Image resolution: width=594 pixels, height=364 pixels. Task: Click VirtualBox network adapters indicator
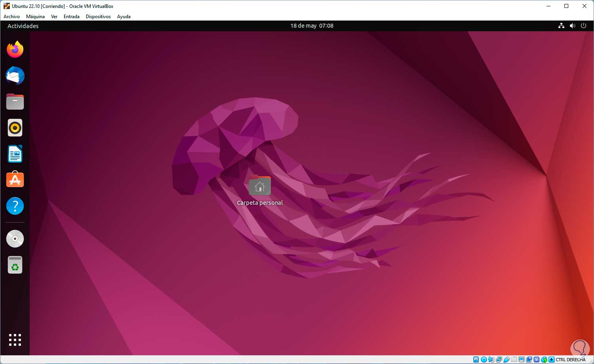click(x=499, y=360)
